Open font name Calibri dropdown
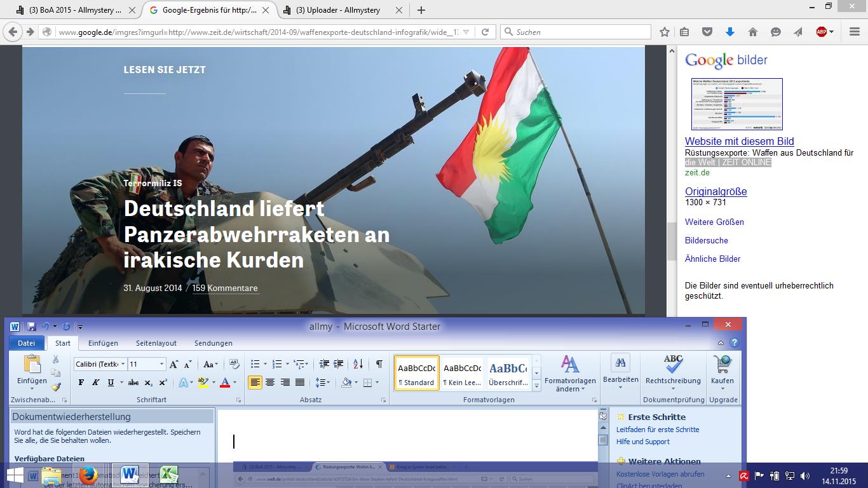The width and height of the screenshot is (868, 488). coord(123,364)
